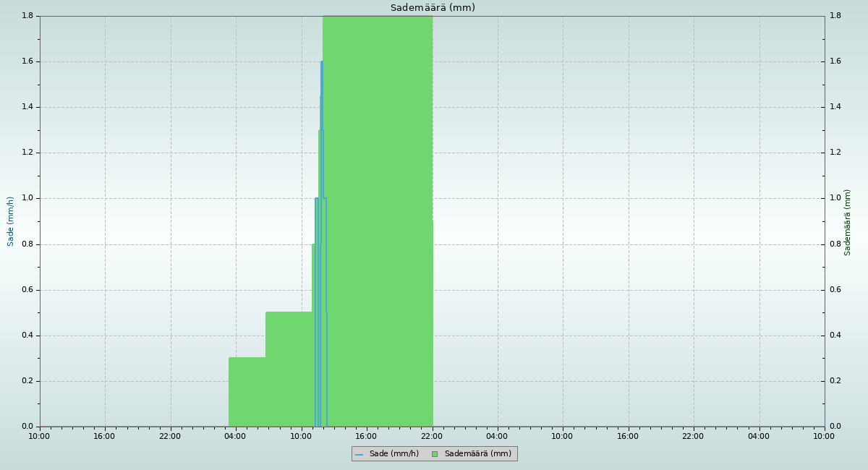Click the tall green block reaching 1.8

tap(377, 217)
